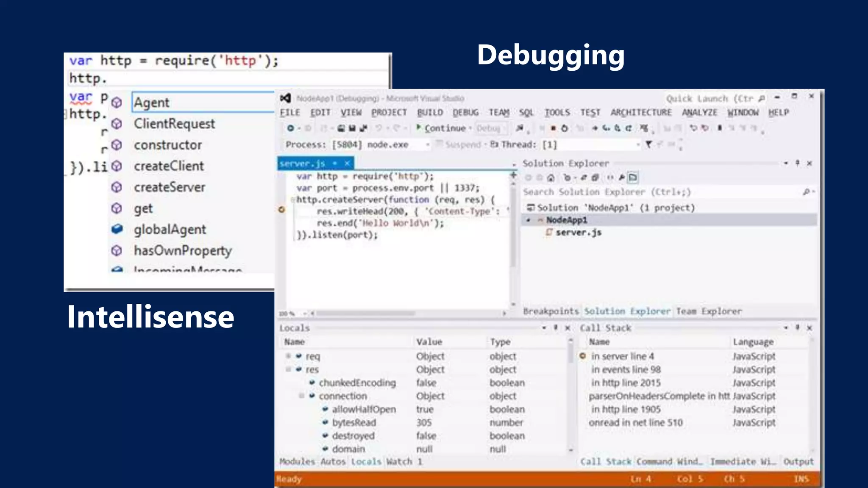Image resolution: width=868 pixels, height=488 pixels.
Task: Click the step into debug icon
Action: pyautogui.click(x=606, y=128)
